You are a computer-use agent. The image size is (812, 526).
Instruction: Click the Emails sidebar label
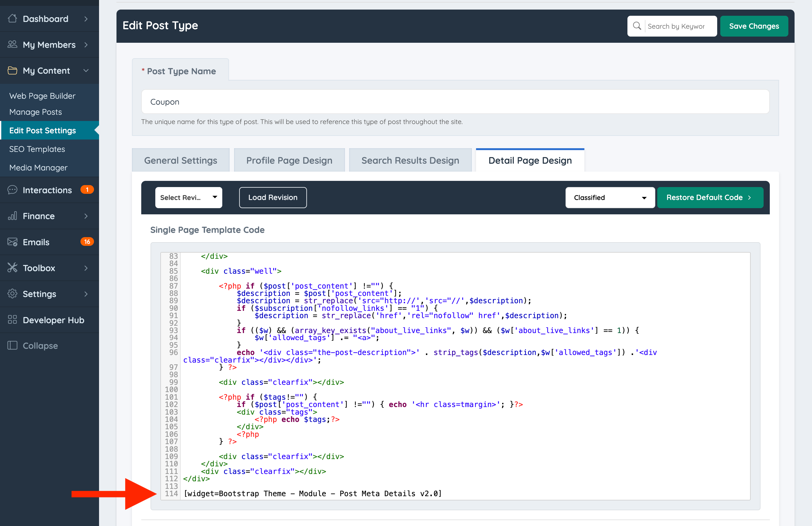(x=36, y=242)
